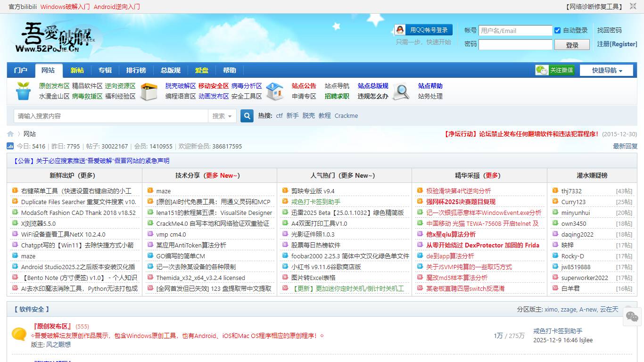Switch to the 门户 tab
Viewport: 644px width, 362px height.
pyautogui.click(x=20, y=70)
